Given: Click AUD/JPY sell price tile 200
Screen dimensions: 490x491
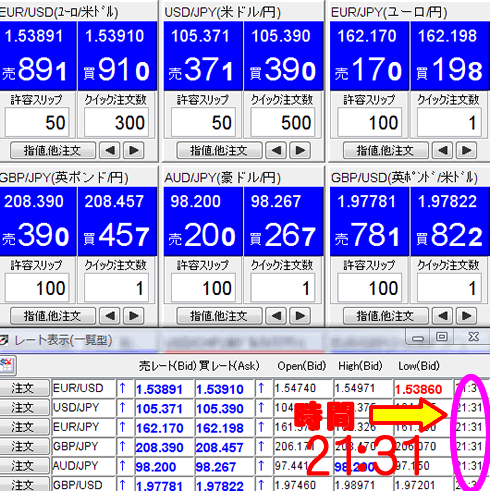Looking at the screenshot, I should (x=203, y=221).
